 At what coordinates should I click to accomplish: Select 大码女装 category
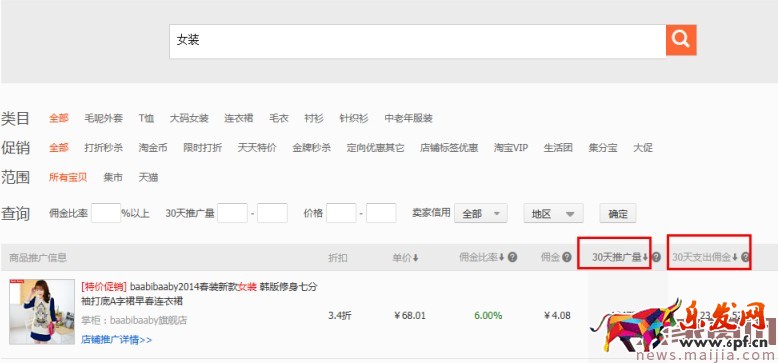(189, 118)
